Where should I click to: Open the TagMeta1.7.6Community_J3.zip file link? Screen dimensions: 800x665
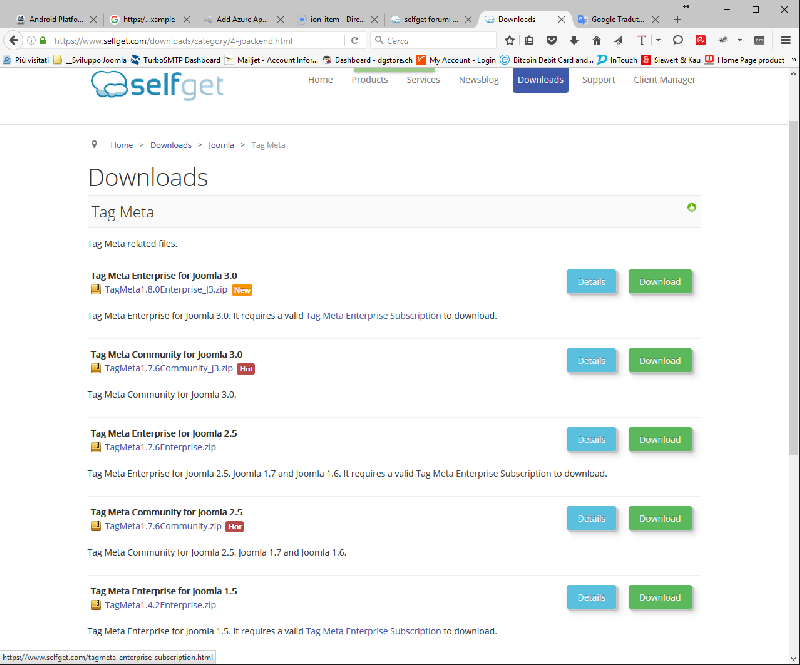click(x=168, y=368)
